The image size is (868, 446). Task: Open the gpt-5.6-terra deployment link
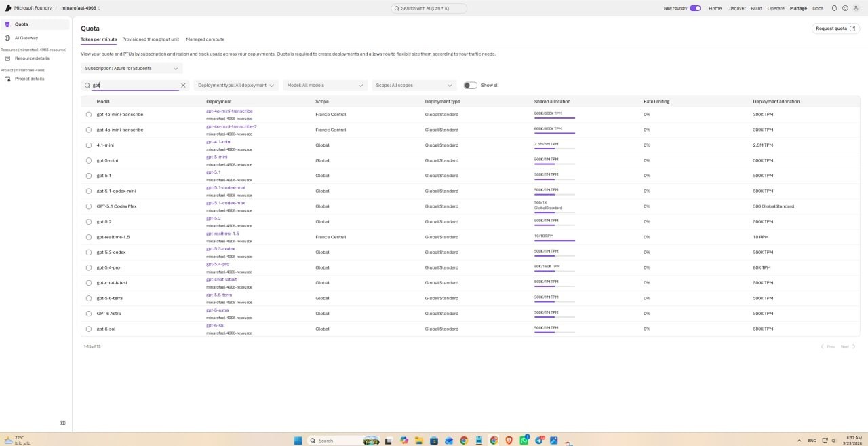[219, 295]
